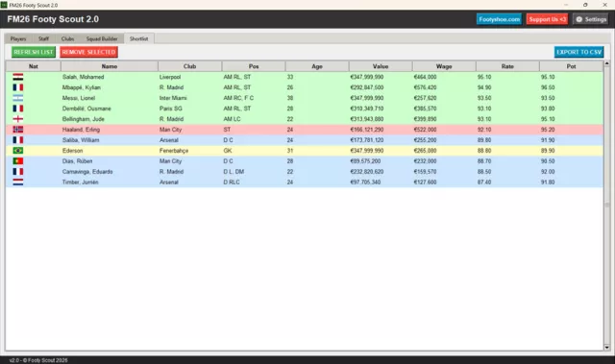615x364 pixels.
Task: Select the name Haaland, Erling
Action: coord(81,130)
